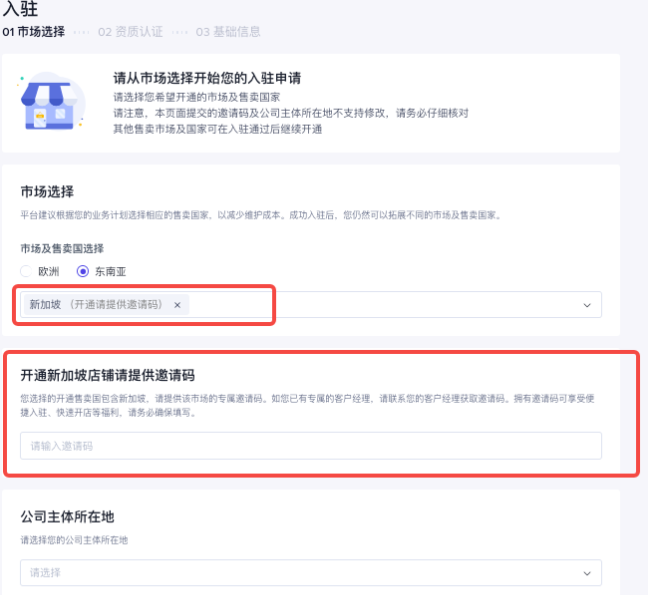Click the 市场选择 section heading
Screen dimensions: 648x595
(47, 191)
